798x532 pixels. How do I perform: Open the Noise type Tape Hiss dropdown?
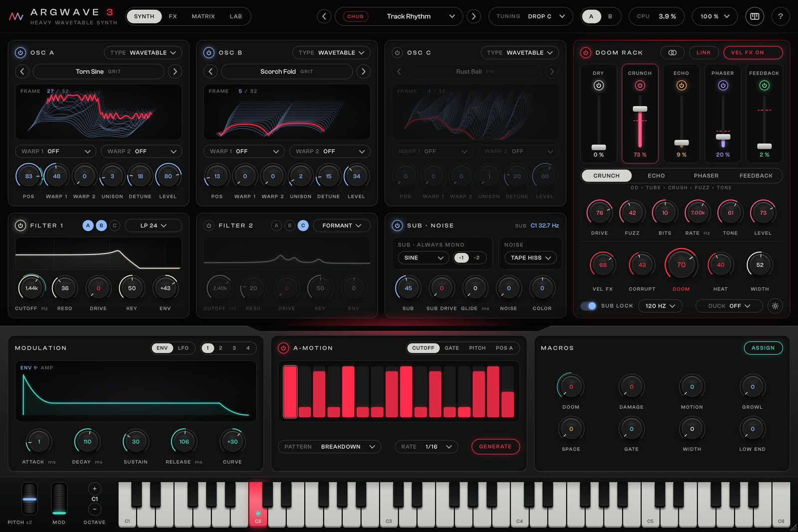(x=531, y=258)
